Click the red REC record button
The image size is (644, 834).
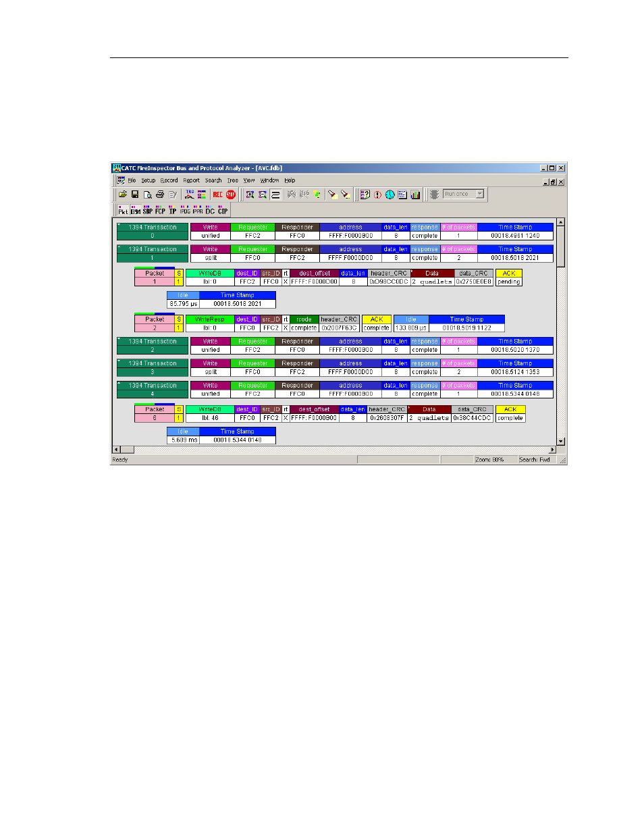pos(217,194)
